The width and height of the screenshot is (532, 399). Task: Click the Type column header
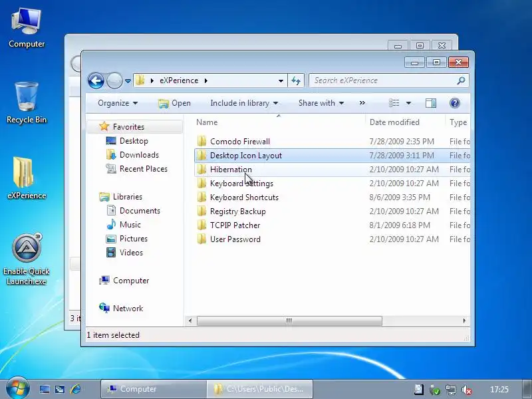[x=458, y=122]
